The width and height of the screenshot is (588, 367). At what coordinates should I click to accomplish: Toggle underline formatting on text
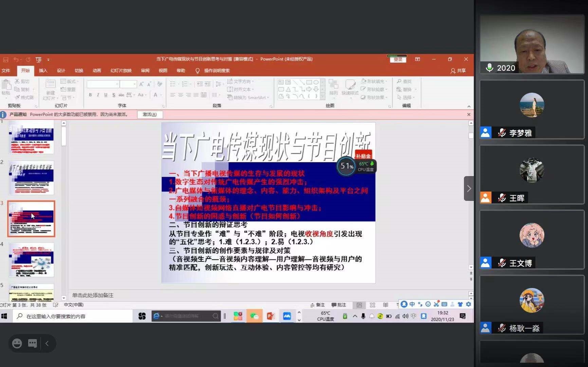tap(106, 95)
